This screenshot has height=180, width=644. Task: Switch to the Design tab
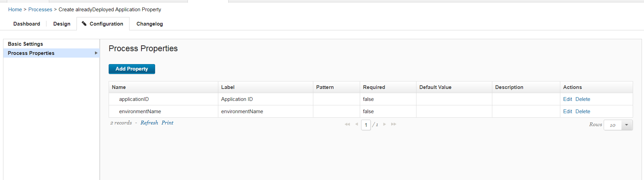pyautogui.click(x=62, y=24)
